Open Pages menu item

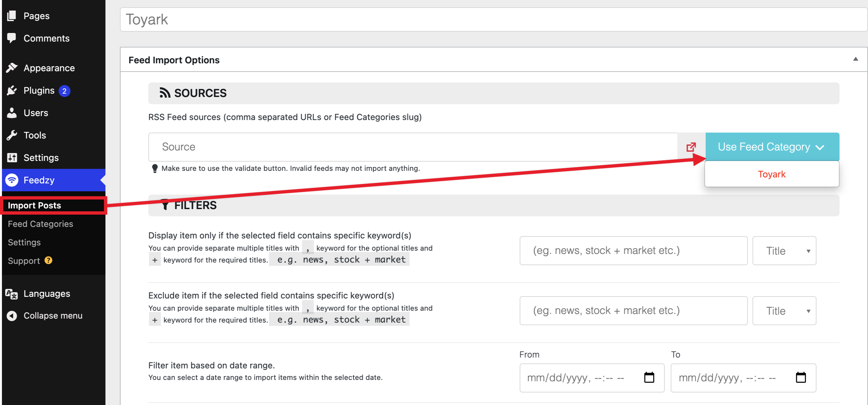[x=36, y=16]
